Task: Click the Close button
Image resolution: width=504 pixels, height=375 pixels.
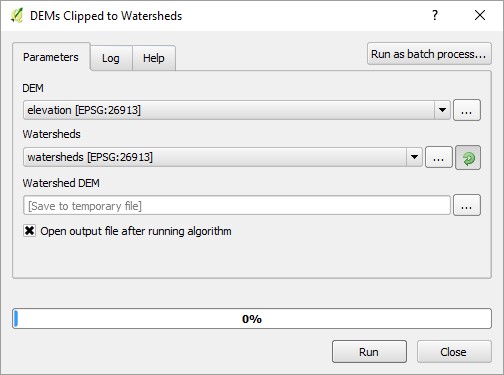Action: click(x=454, y=352)
